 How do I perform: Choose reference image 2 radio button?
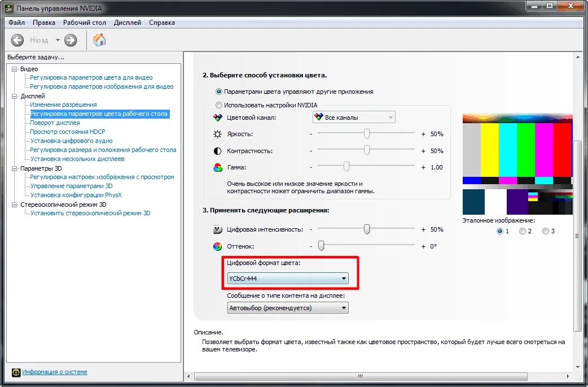[x=523, y=231]
